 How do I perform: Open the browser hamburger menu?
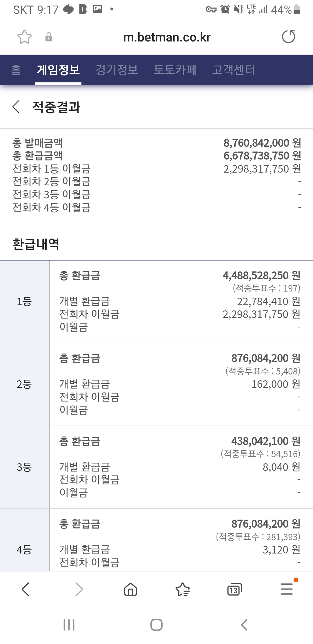point(287,589)
